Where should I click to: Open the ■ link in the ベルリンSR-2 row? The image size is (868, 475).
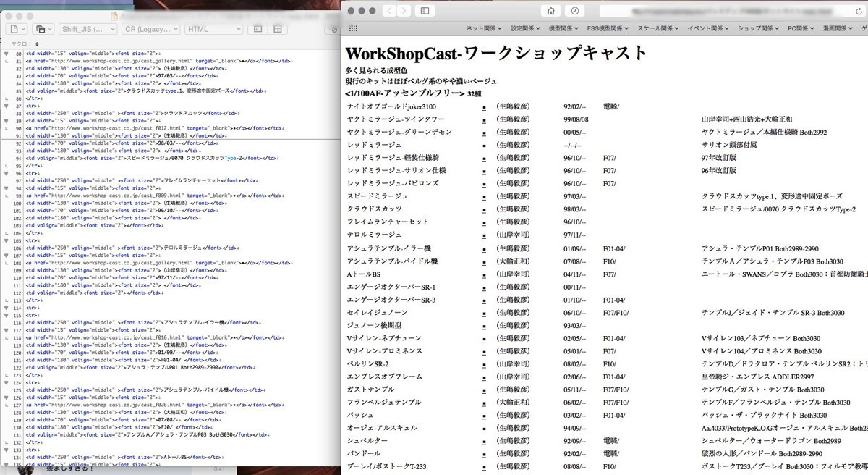pyautogui.click(x=484, y=365)
